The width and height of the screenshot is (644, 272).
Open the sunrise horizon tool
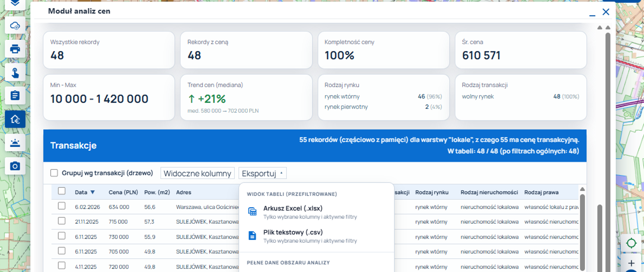(x=15, y=143)
